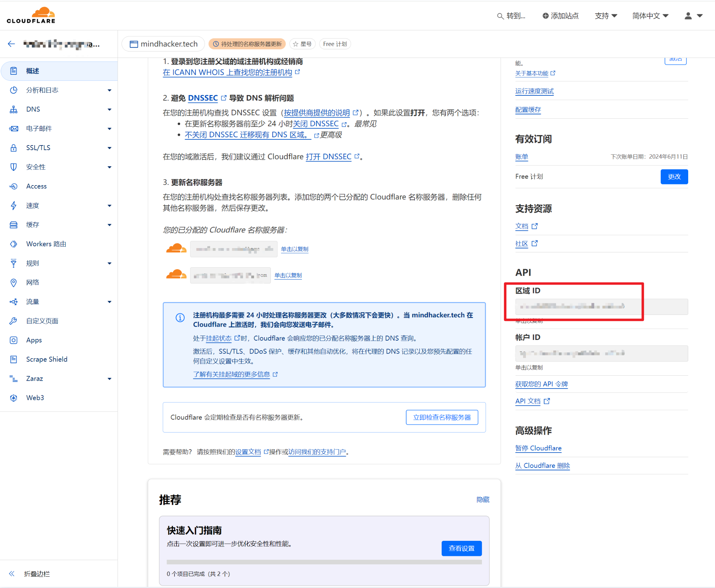Expand the 规则 submenu arrow

pos(109,263)
